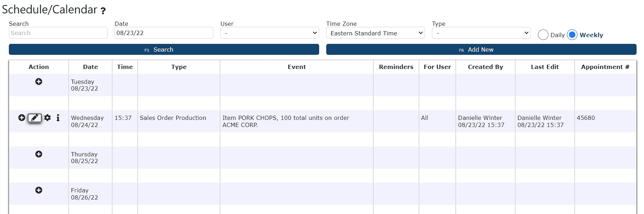This screenshot has height=214, width=644.
Task: Click the F6 Add New button
Action: pos(481,50)
